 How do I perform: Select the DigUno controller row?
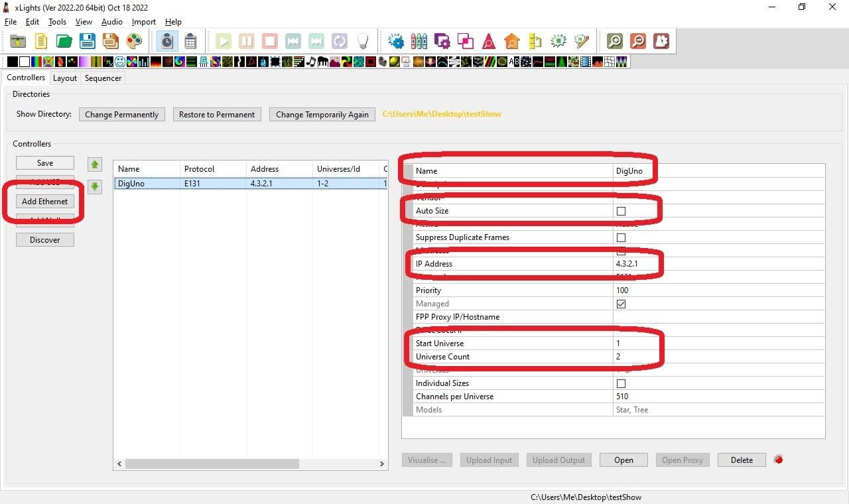(x=251, y=184)
